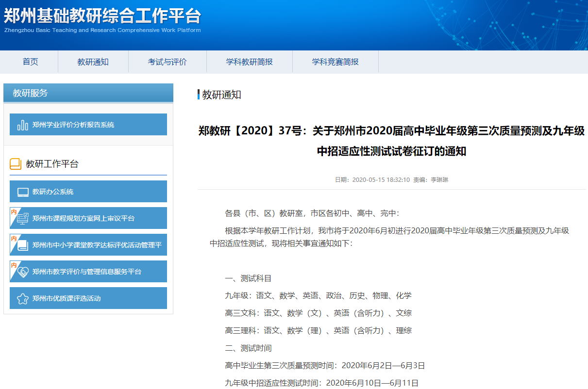
Task: Open 教研通知 in the top navigation bar
Action: tap(93, 62)
